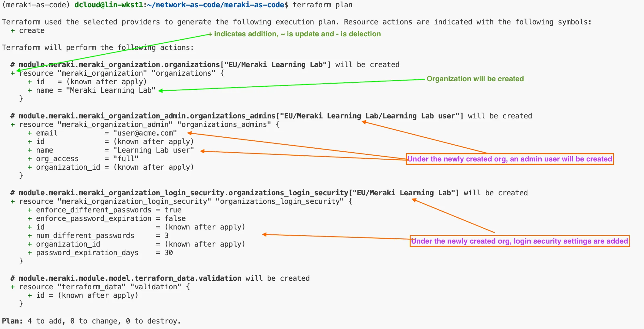Click the plus symbol next to the "create" legend

(13, 31)
